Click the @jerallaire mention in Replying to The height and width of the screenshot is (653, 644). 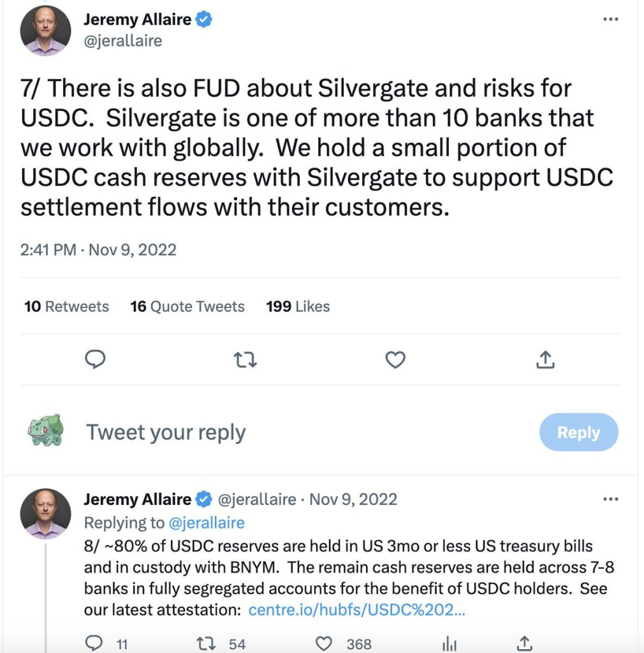[x=207, y=523]
